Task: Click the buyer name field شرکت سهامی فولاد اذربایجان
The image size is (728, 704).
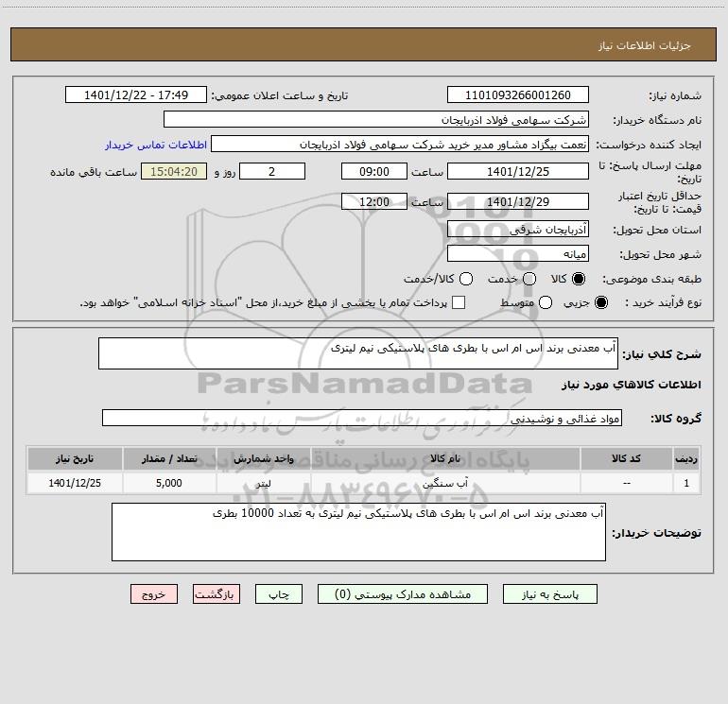Action: [376, 120]
